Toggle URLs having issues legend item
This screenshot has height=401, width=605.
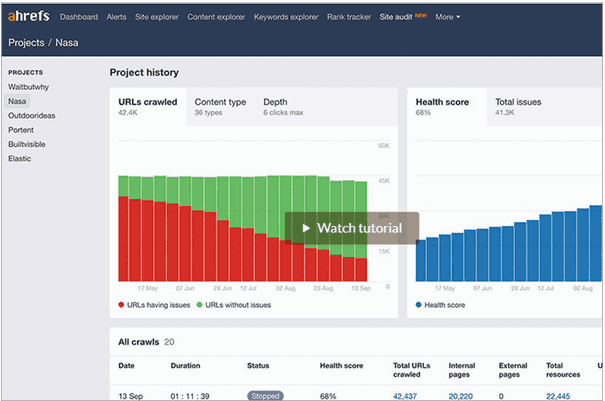pyautogui.click(x=154, y=305)
